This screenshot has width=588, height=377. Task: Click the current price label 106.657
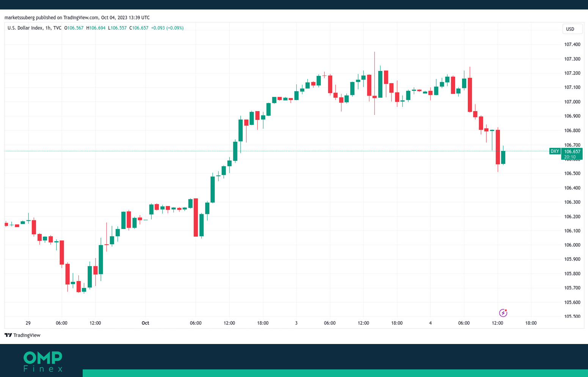click(572, 151)
